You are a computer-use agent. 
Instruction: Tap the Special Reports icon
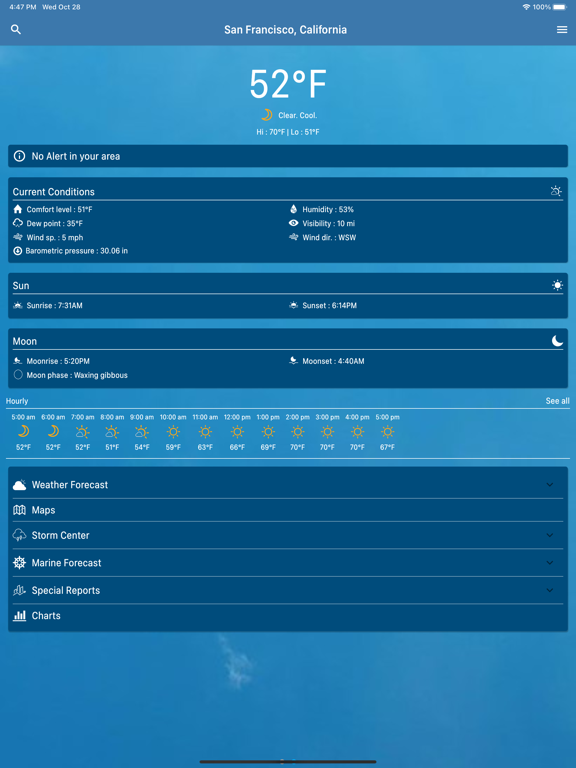[x=19, y=590]
